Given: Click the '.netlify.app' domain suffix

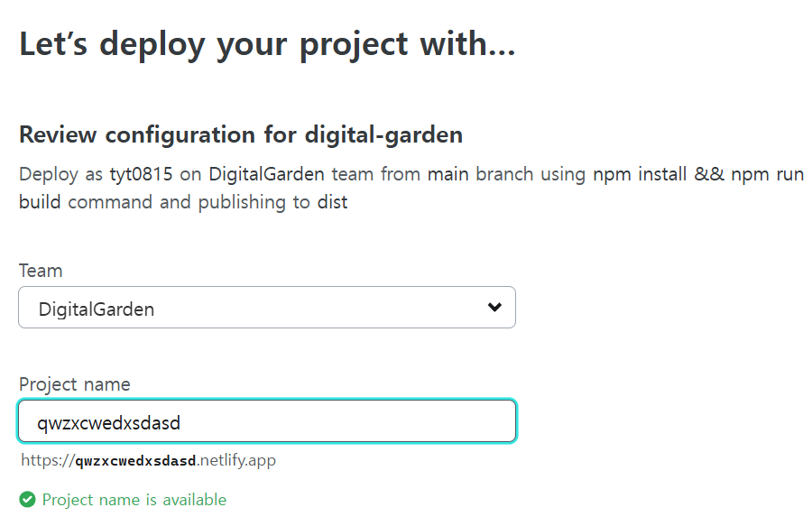Looking at the screenshot, I should (236, 461).
